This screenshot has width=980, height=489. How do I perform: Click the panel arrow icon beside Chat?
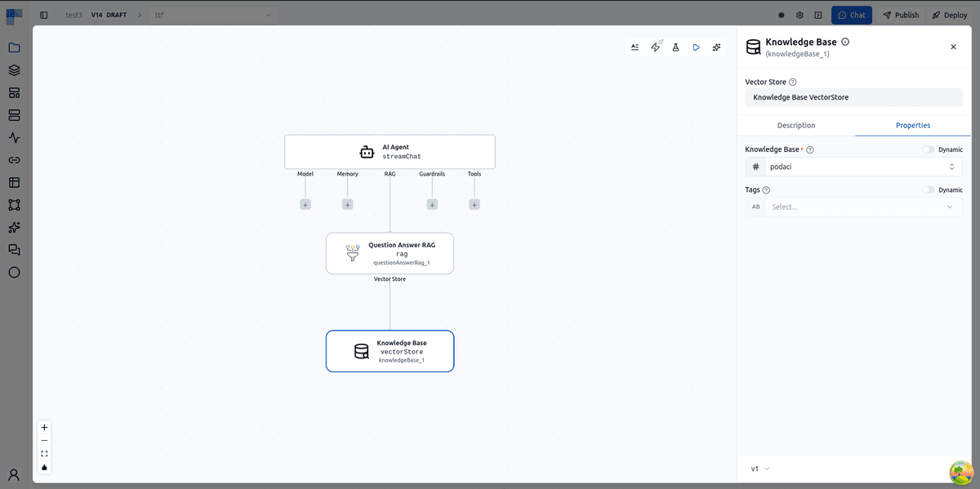click(818, 16)
